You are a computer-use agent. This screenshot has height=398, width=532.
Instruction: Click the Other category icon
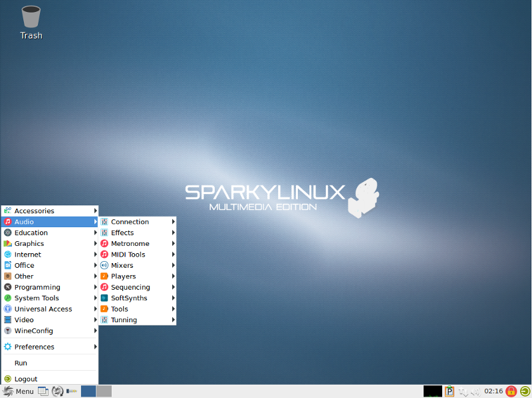(7, 276)
